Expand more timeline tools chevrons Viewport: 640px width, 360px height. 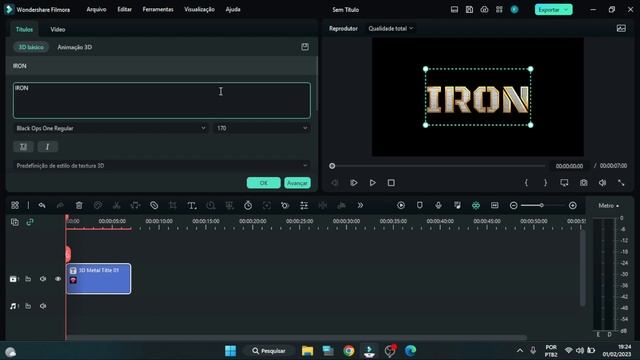click(x=360, y=205)
